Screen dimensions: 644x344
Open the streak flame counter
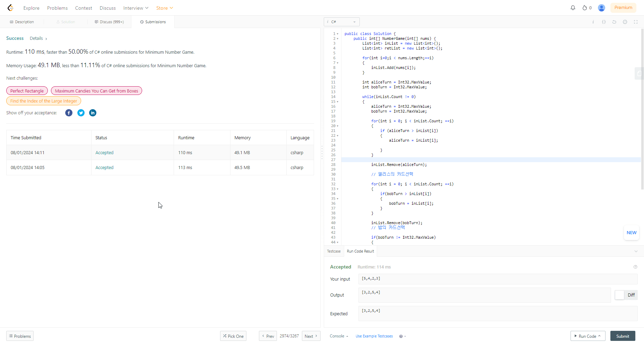point(587,8)
